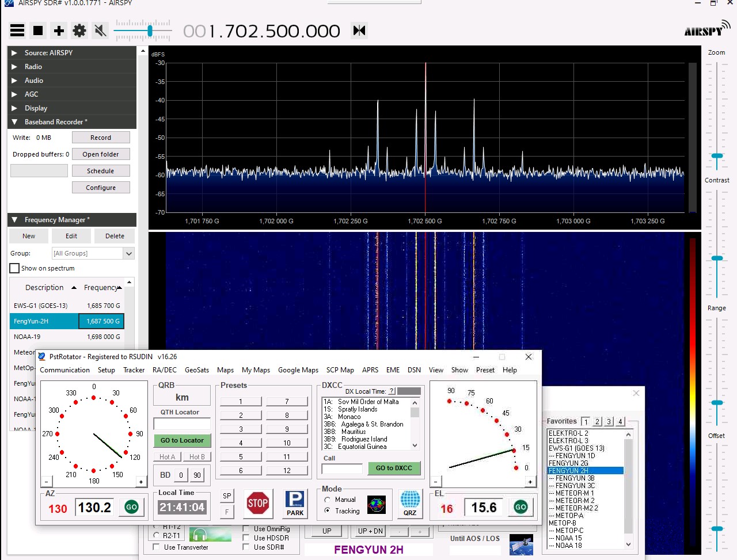
Task: Select NOAA-19 row in frequency list
Action: coord(67,337)
